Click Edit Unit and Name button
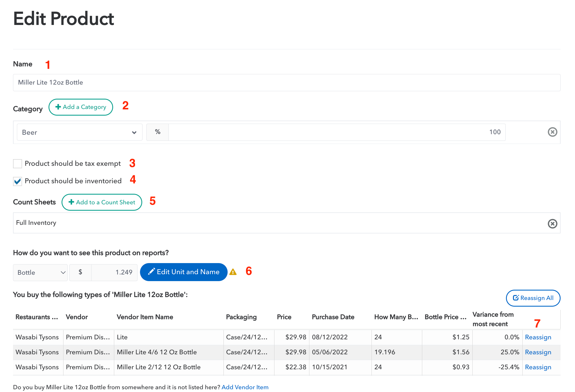Viewport: 575px width, 392px height. (184, 272)
